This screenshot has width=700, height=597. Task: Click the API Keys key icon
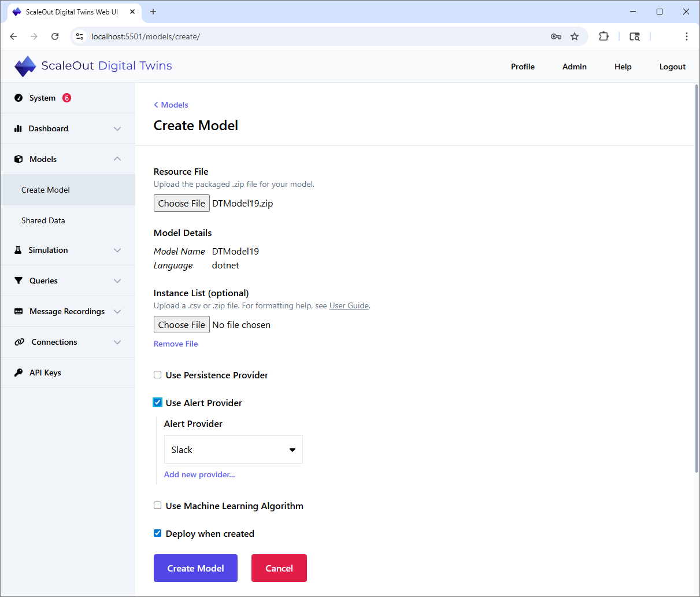pyautogui.click(x=18, y=373)
